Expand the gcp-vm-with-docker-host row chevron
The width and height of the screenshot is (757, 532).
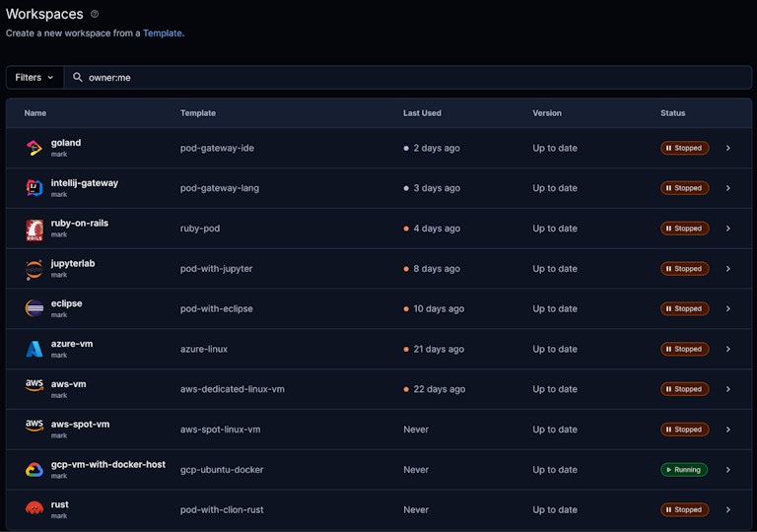728,470
